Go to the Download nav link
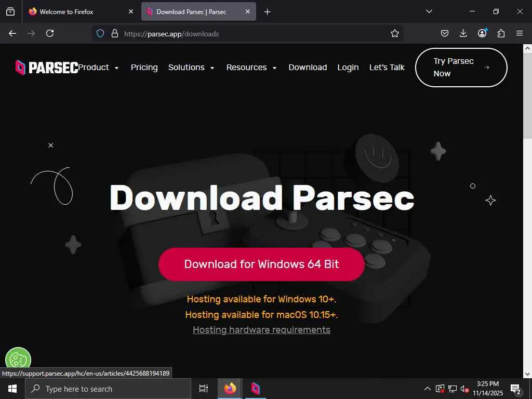The width and height of the screenshot is (532, 399). point(308,68)
